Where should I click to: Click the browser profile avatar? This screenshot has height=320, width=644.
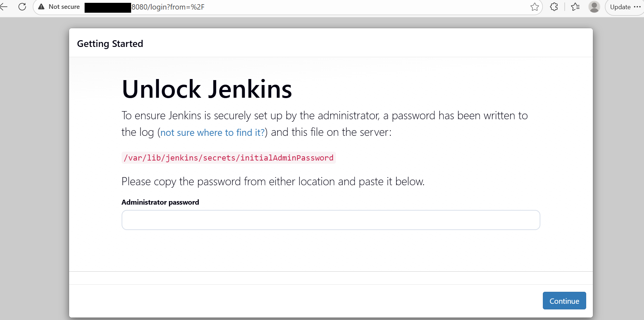click(594, 7)
